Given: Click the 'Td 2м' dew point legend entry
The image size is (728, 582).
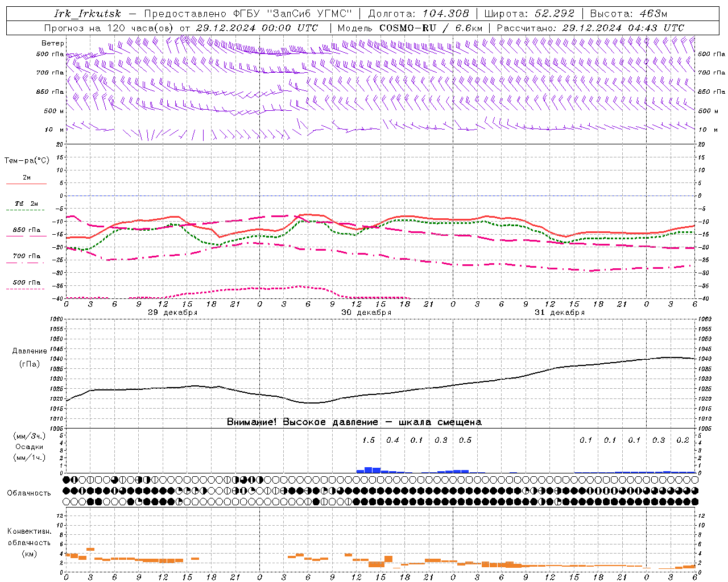Looking at the screenshot, I should click(x=27, y=203).
